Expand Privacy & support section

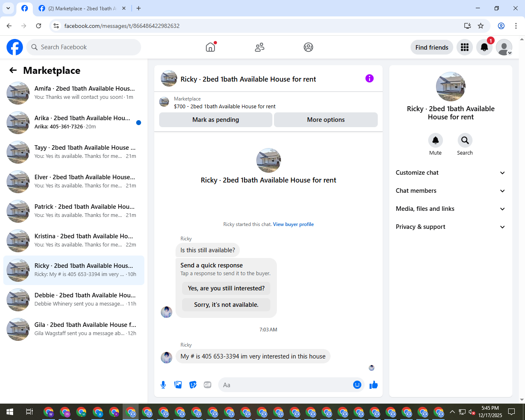[451, 227]
